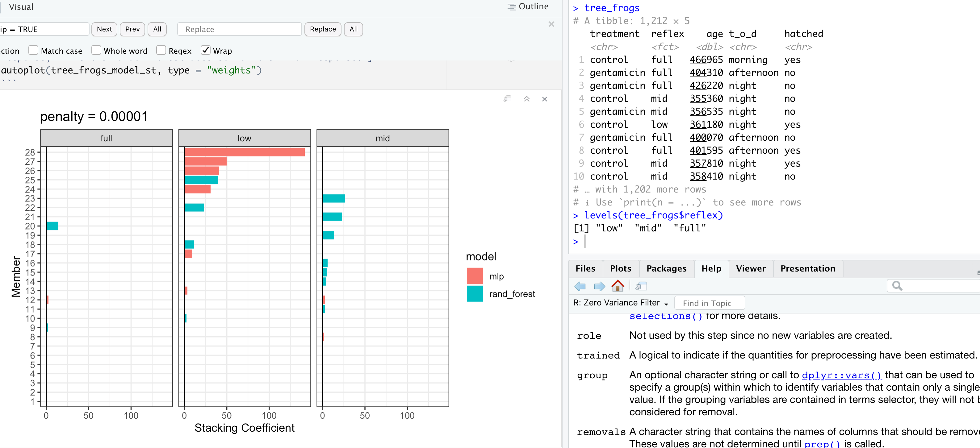
Task: Click the 'treatment' column header in console
Action: click(x=614, y=34)
